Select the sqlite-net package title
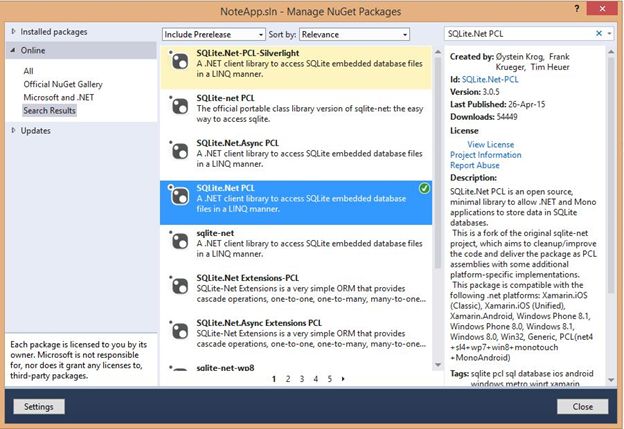 (215, 233)
